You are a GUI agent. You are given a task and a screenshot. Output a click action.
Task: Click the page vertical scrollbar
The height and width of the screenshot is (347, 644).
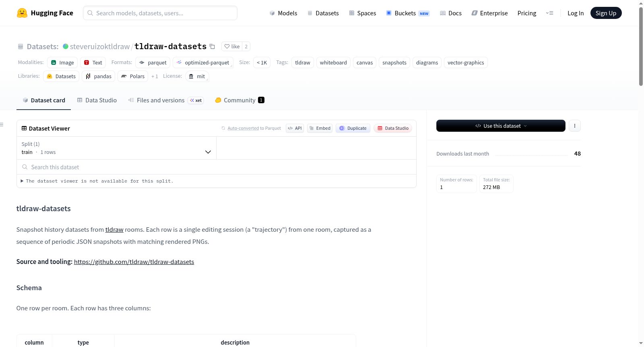(641, 46)
